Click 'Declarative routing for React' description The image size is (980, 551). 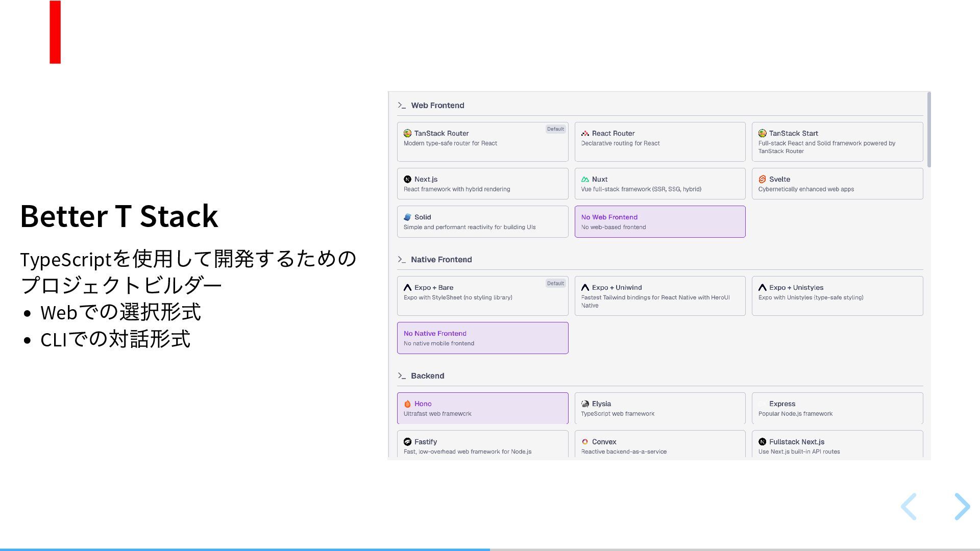tap(620, 143)
